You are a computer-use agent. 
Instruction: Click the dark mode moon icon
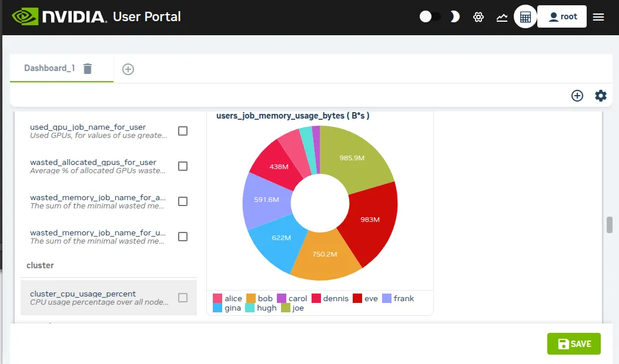coord(455,16)
